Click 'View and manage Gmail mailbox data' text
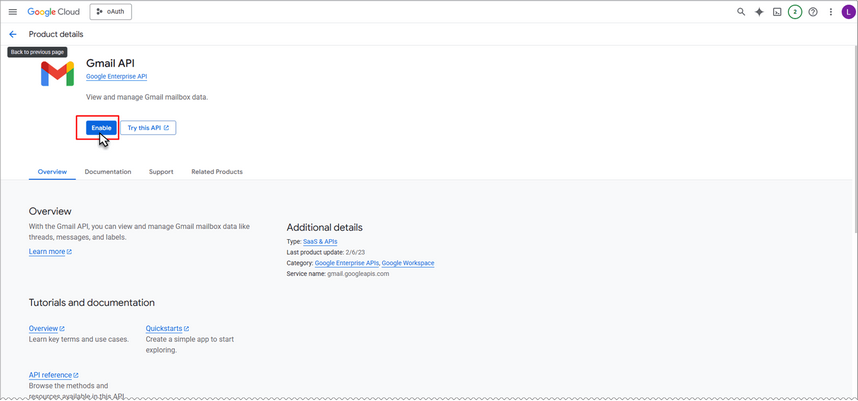The width and height of the screenshot is (858, 401). [x=147, y=97]
